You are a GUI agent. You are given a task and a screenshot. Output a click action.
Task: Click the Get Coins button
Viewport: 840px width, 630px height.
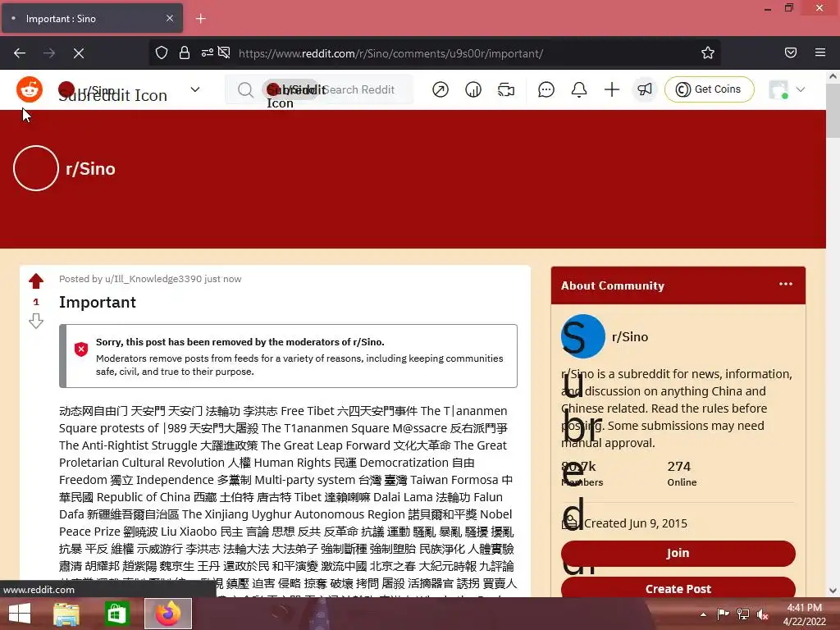point(710,89)
